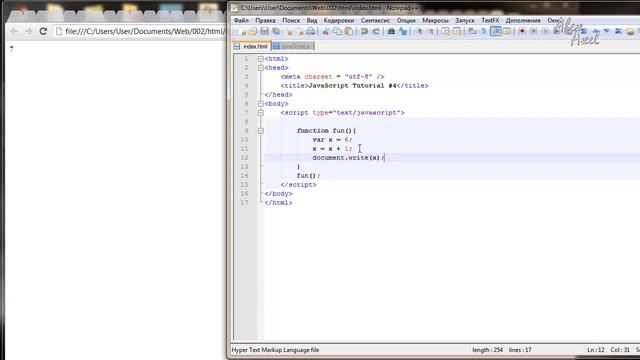Screen dimensions: 640x360
Task: Play back the recorded macro
Action: point(545,31)
